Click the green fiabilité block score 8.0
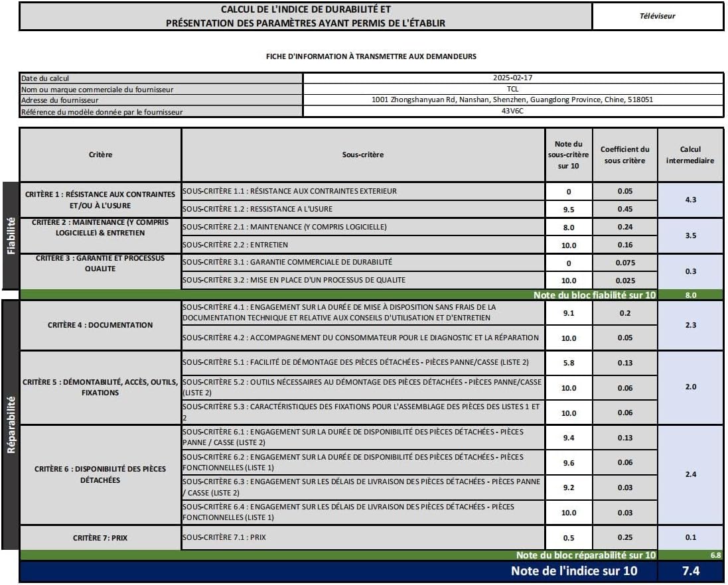Viewport: 728px width, 585px height. (690, 295)
